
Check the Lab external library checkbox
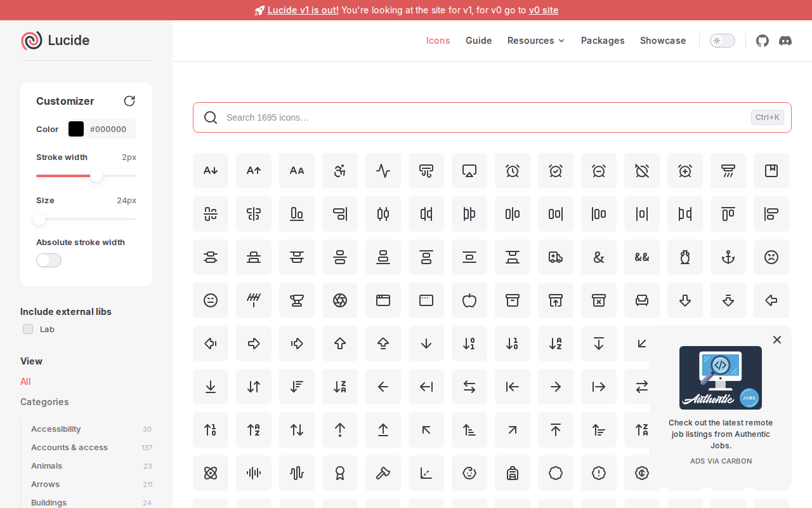28,329
